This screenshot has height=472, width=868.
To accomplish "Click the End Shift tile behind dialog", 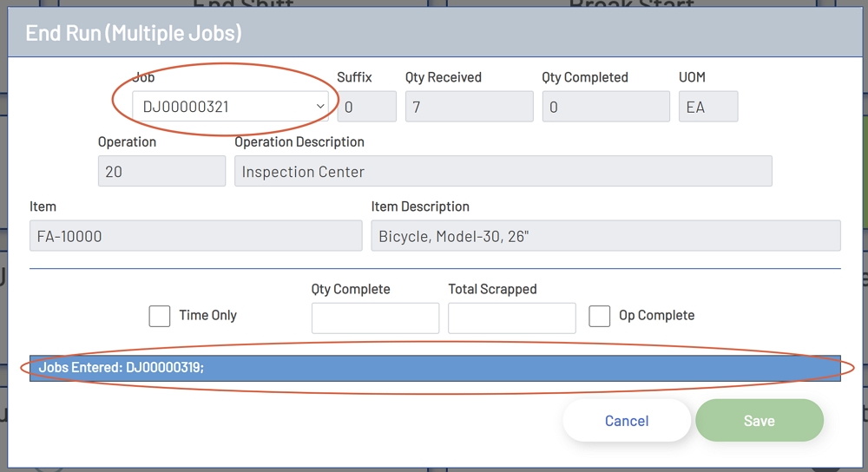I will click(226, 4).
